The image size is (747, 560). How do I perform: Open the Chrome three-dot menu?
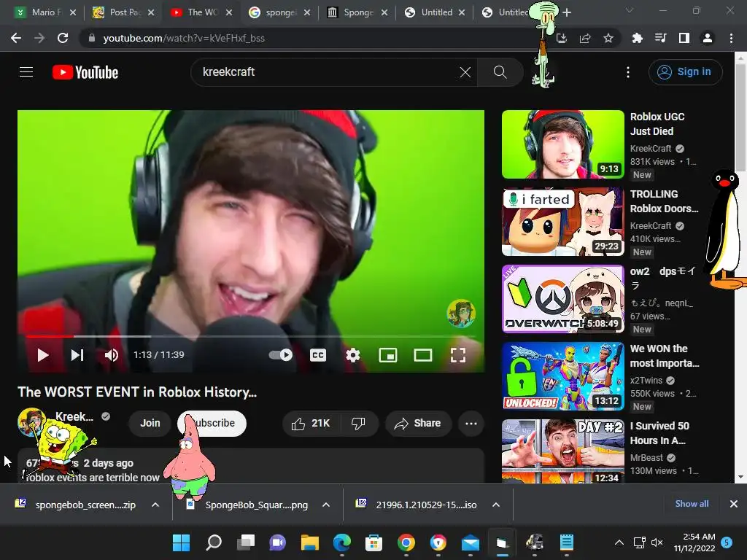[731, 38]
